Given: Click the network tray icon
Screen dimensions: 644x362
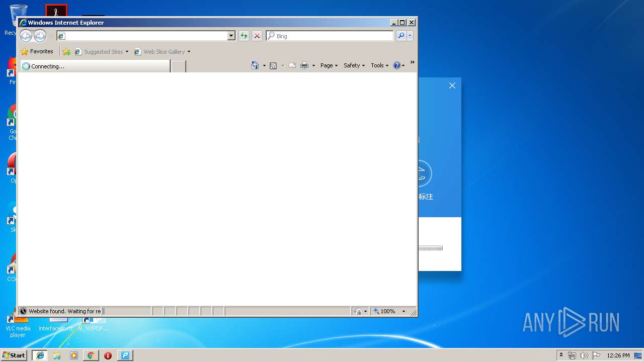Looking at the screenshot, I should tap(572, 355).
